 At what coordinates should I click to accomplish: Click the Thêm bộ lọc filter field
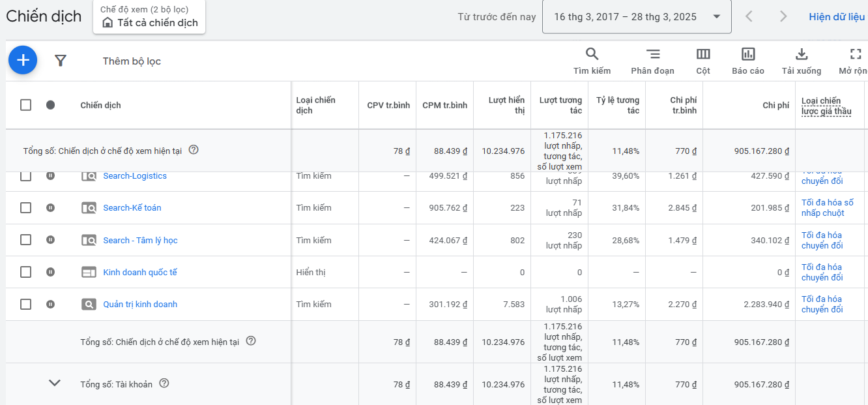[132, 61]
